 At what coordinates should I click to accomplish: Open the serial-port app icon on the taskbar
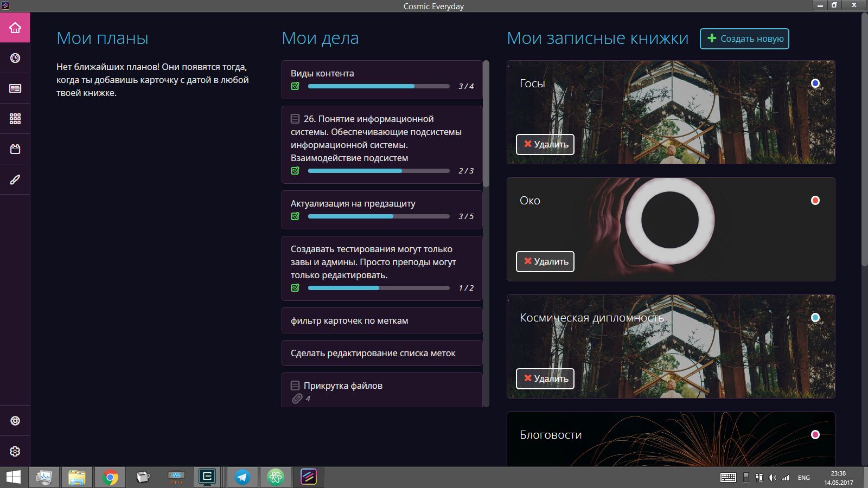tap(176, 477)
